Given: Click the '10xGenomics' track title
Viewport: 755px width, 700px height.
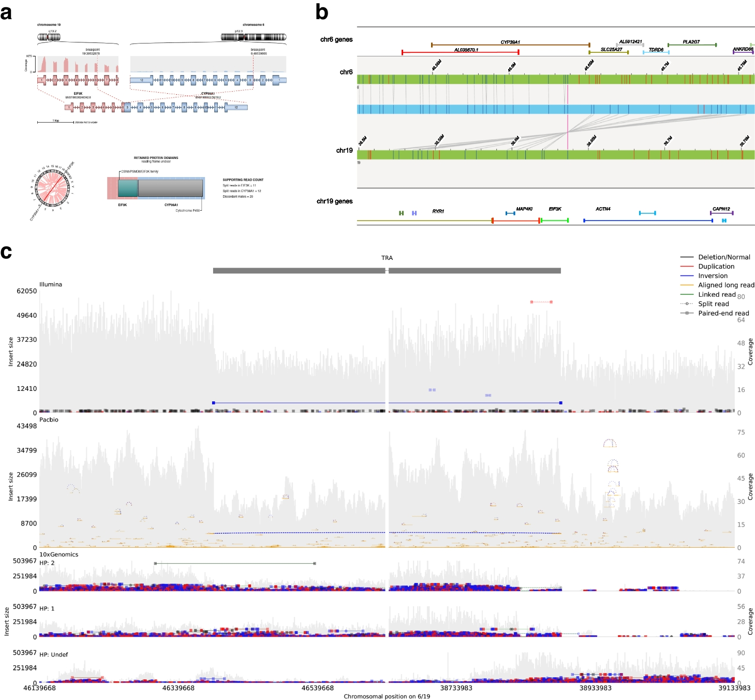Looking at the screenshot, I should (59, 555).
